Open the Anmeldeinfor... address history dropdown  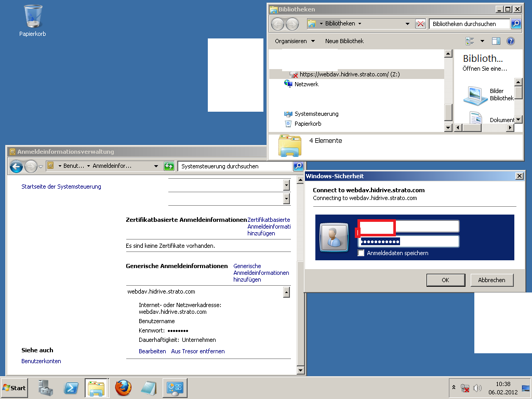[x=156, y=166]
